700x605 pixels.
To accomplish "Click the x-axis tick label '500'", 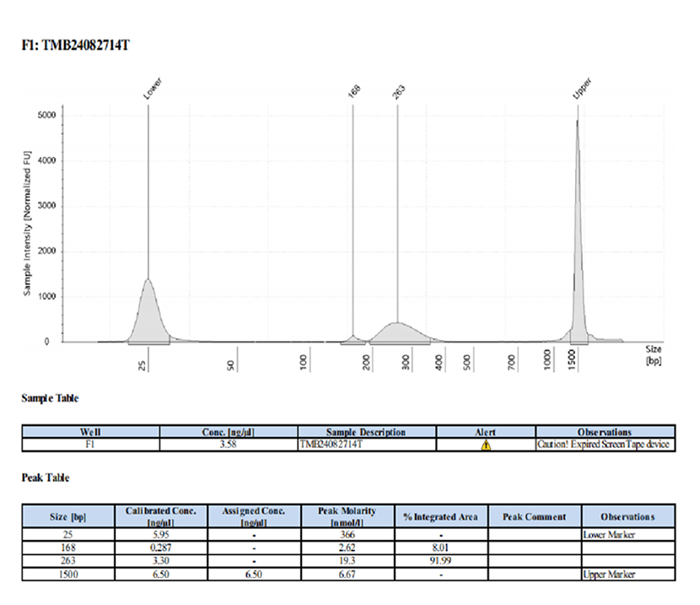I will pos(467,362).
